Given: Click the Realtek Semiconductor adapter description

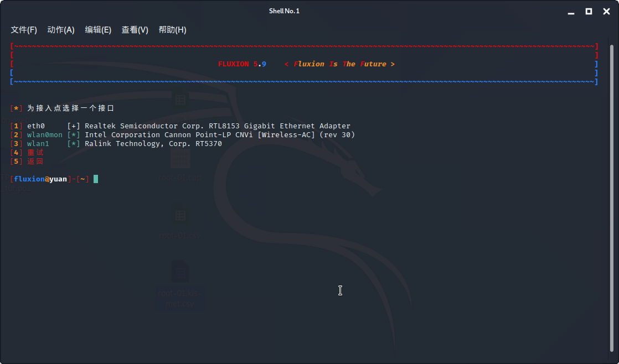Looking at the screenshot, I should click(218, 126).
